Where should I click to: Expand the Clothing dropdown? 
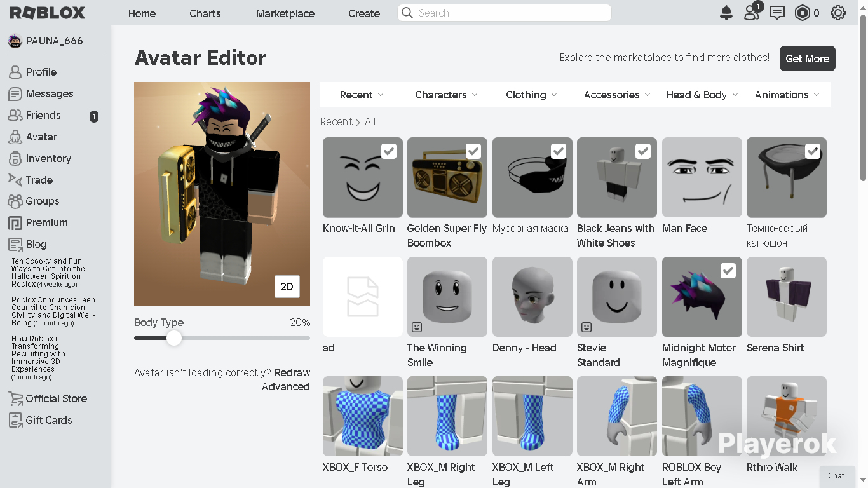[531, 95]
